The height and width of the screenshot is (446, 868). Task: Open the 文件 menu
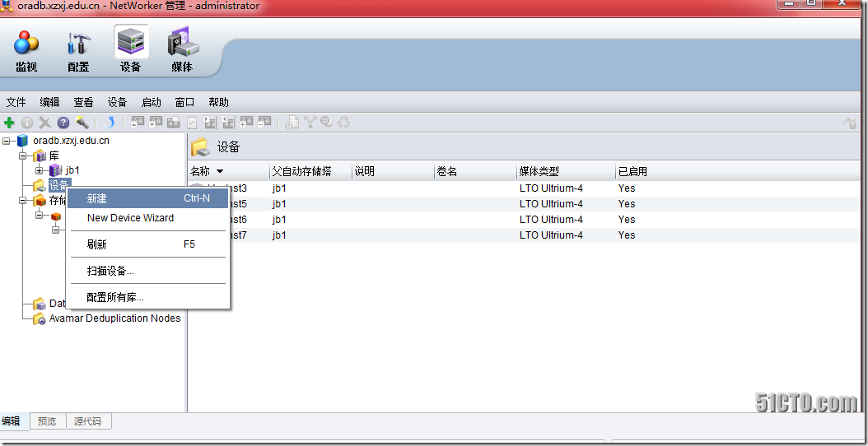(x=16, y=102)
